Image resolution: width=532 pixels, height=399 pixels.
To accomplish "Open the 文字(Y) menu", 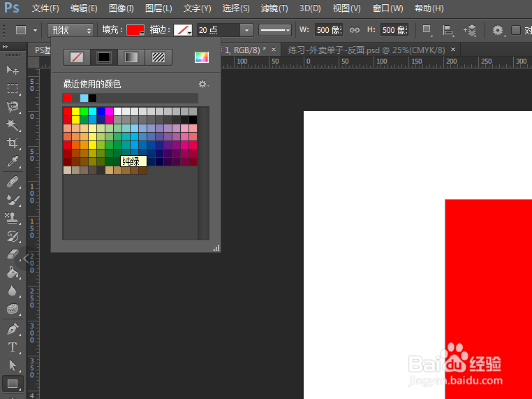I will [x=197, y=8].
